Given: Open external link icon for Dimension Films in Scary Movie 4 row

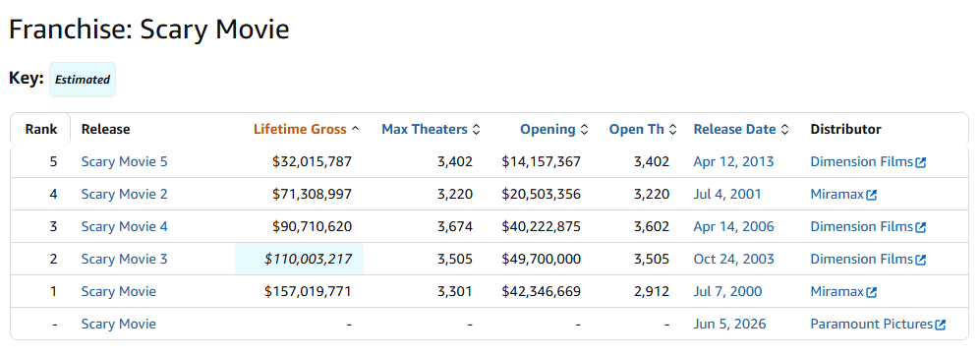Looking at the screenshot, I should pyautogui.click(x=921, y=227).
